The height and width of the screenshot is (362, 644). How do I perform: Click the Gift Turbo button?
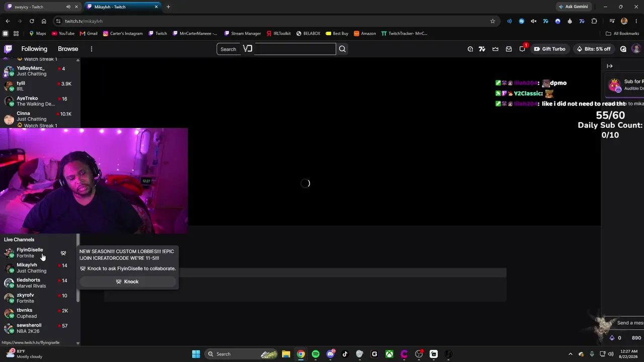(x=549, y=49)
